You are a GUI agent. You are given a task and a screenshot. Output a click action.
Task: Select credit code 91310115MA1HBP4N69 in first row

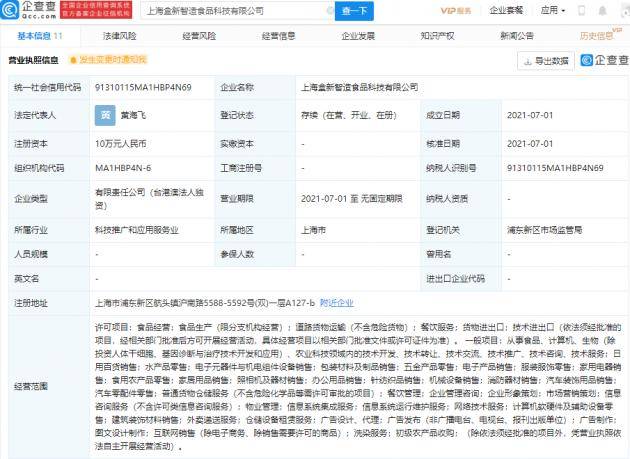[x=143, y=87]
